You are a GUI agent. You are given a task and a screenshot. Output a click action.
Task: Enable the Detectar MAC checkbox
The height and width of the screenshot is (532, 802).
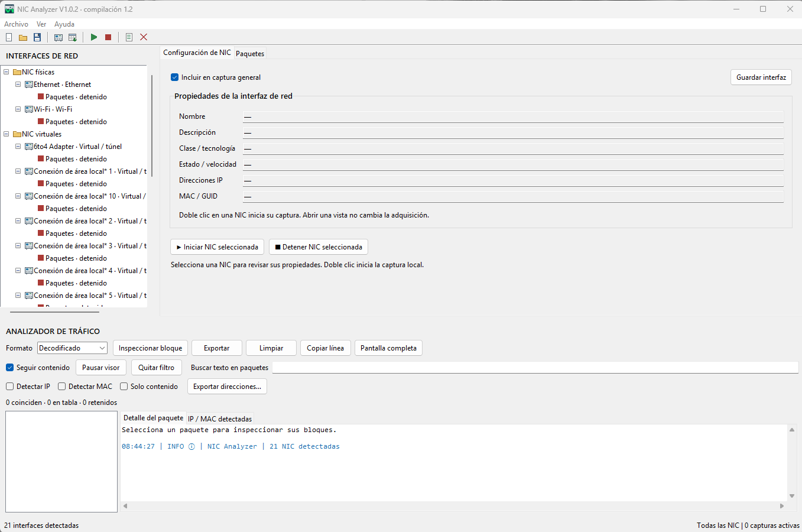tap(61, 387)
